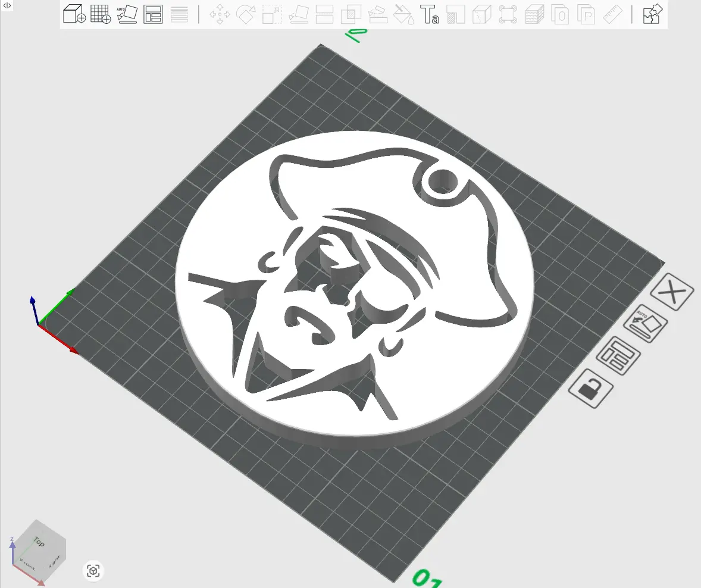701x588 pixels.
Task: Switch to Assembly view puzzle icon
Action: coord(652,14)
